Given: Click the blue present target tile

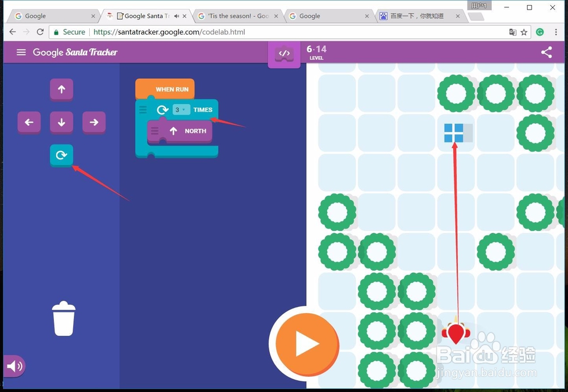Looking at the screenshot, I should tap(454, 133).
